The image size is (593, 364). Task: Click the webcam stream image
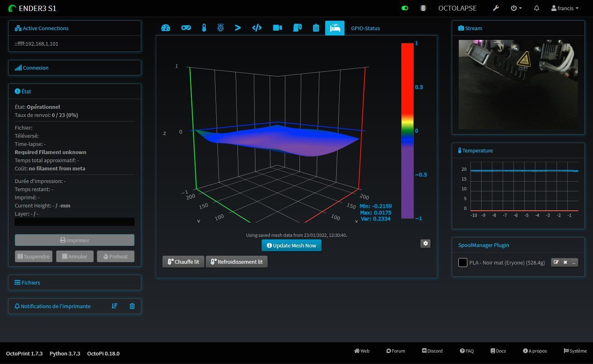point(518,84)
